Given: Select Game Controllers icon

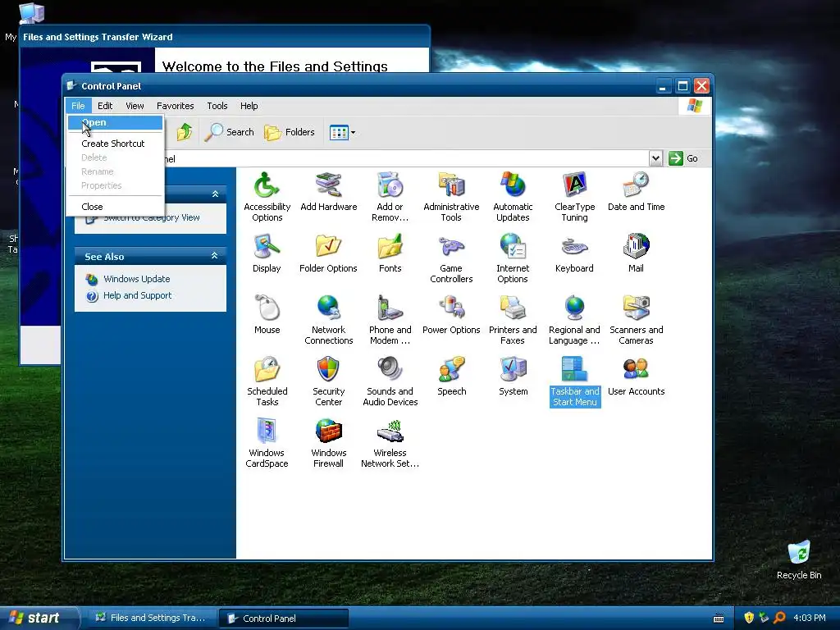Looking at the screenshot, I should [x=451, y=258].
